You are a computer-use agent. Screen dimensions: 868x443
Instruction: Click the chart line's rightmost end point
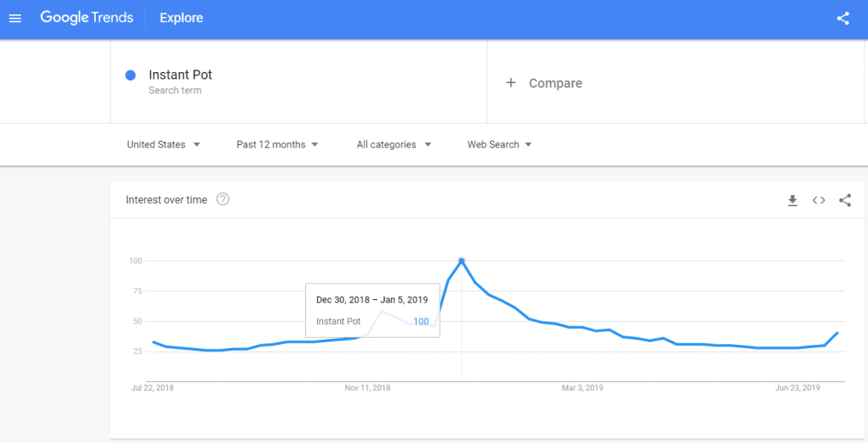[838, 332]
